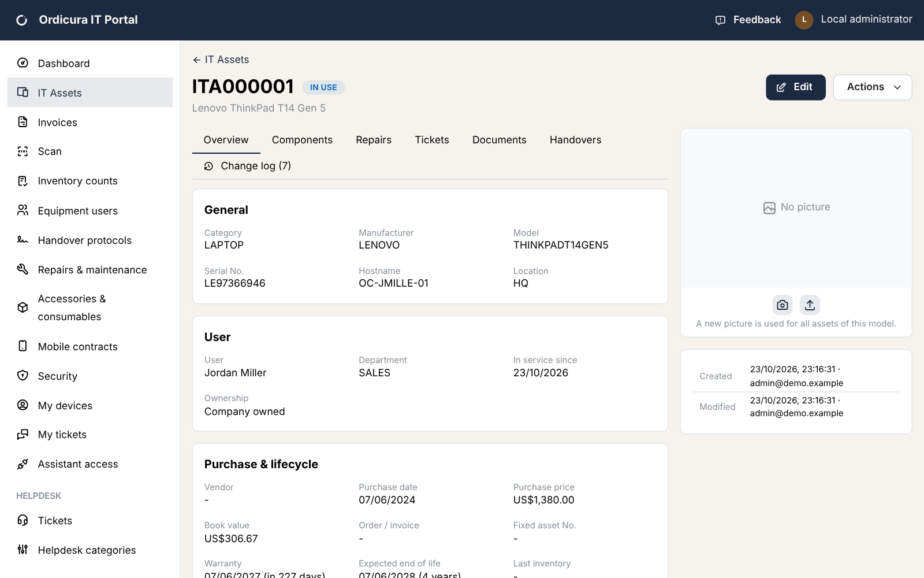Click the Accessories & consumables box icon
The width and height of the screenshot is (924, 578).
point(23,307)
